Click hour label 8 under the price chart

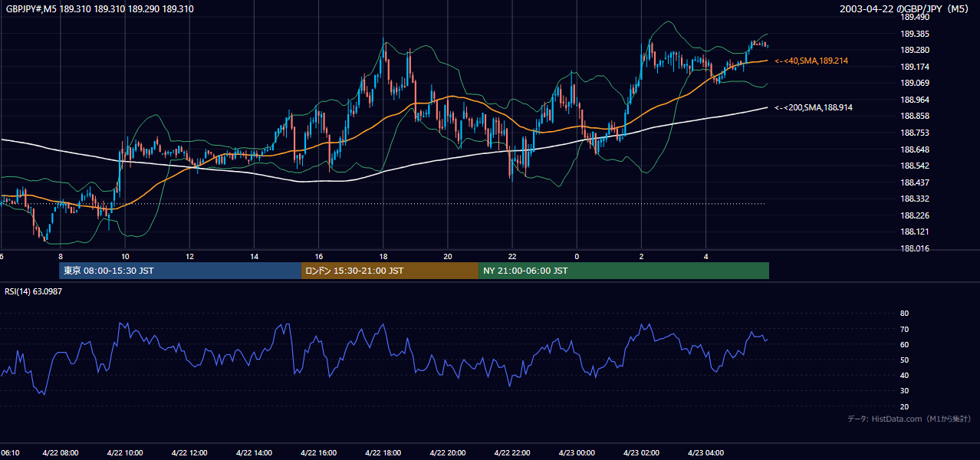click(x=61, y=257)
